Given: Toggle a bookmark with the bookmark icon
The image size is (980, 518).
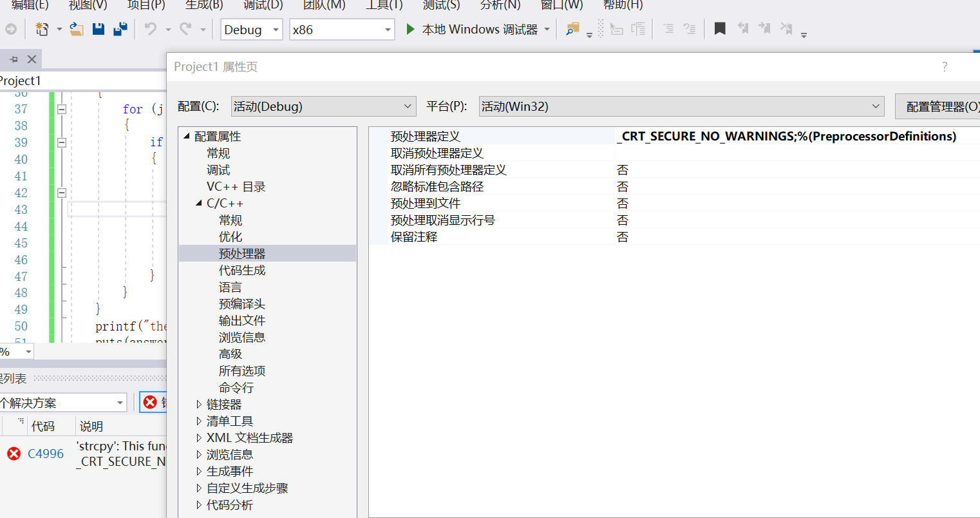Looking at the screenshot, I should [x=719, y=29].
